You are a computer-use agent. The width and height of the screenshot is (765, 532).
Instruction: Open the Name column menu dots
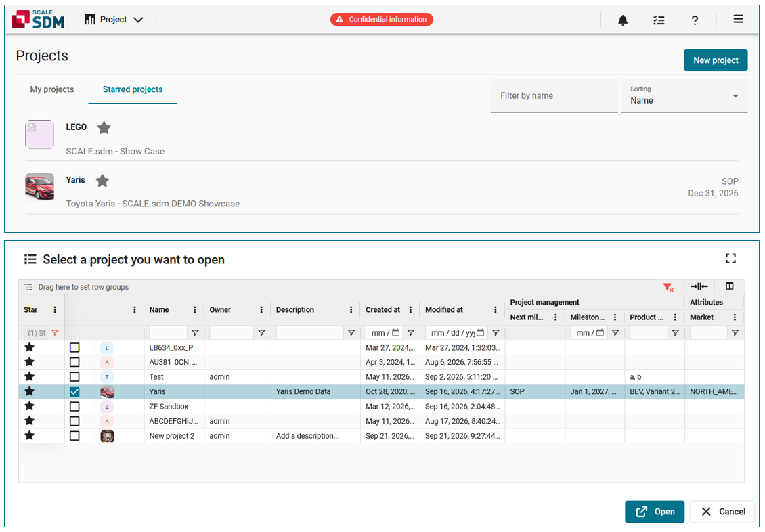tap(195, 309)
